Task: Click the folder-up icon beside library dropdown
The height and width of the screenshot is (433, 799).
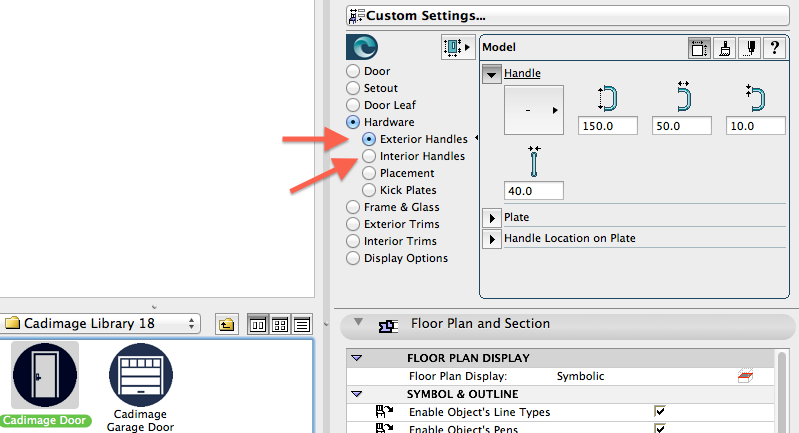Action: [226, 324]
